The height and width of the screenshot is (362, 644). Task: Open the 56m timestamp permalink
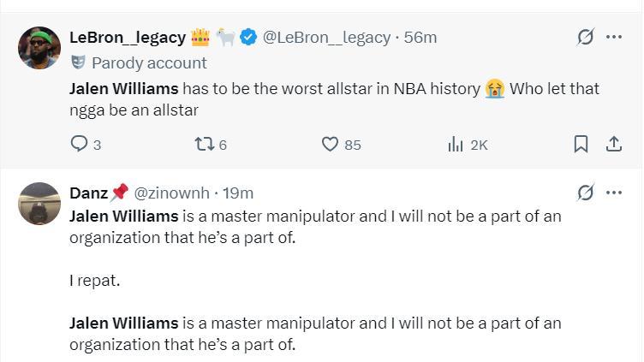(x=420, y=38)
